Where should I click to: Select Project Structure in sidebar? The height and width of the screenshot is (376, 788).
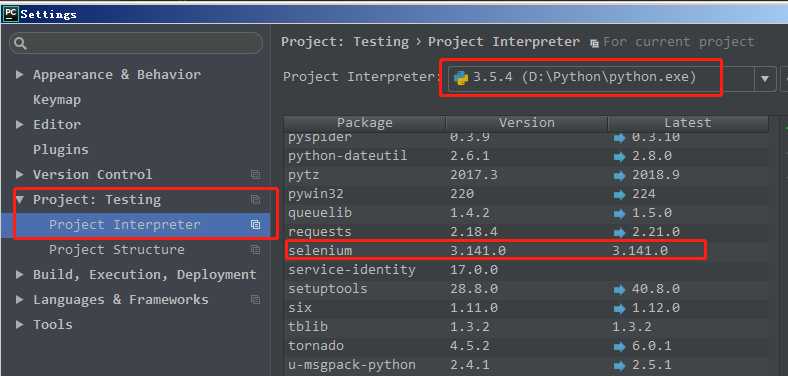[117, 249]
